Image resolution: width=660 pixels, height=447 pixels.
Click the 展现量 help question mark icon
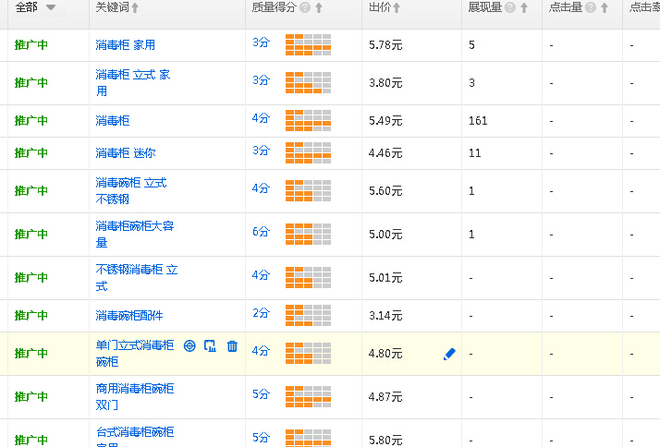coord(511,8)
